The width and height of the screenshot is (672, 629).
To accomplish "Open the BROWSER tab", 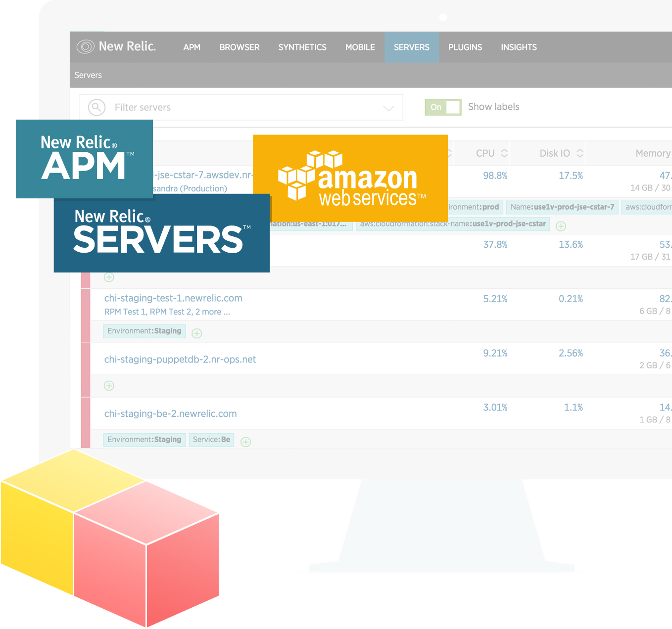I will pos(240,47).
